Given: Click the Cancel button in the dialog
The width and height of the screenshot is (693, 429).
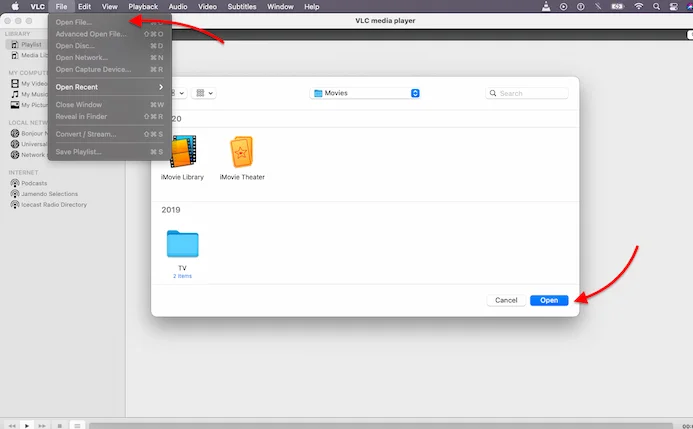Looking at the screenshot, I should tap(506, 300).
